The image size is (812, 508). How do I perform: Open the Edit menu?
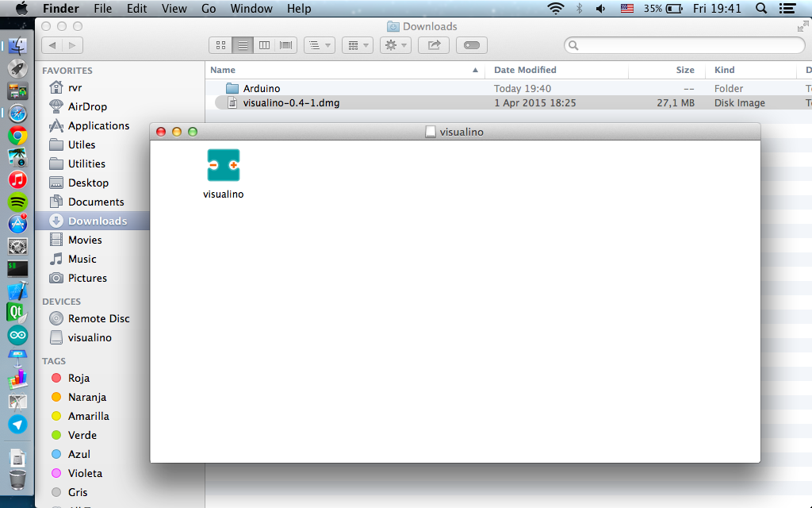coord(136,8)
